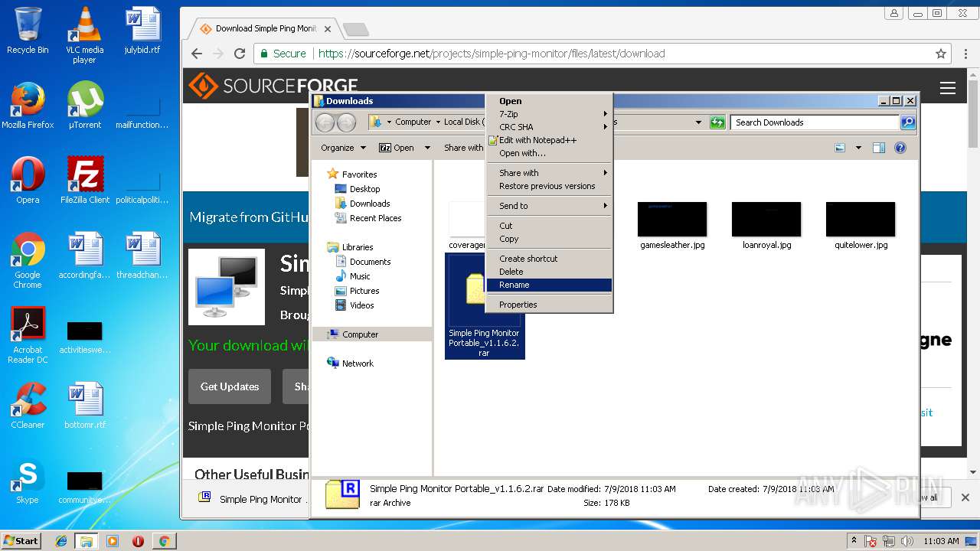980x551 pixels.
Task: Open Acrobat Reader DC from the desktop
Action: (28, 335)
